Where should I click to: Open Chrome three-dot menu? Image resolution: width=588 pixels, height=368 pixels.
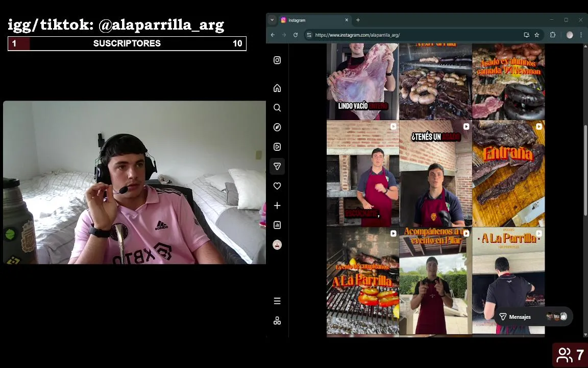tap(581, 35)
